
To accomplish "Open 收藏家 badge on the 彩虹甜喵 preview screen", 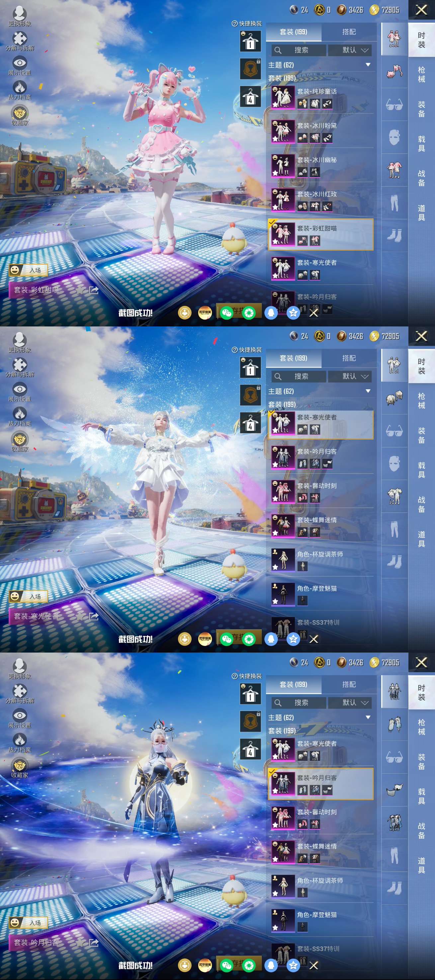I will tap(20, 116).
